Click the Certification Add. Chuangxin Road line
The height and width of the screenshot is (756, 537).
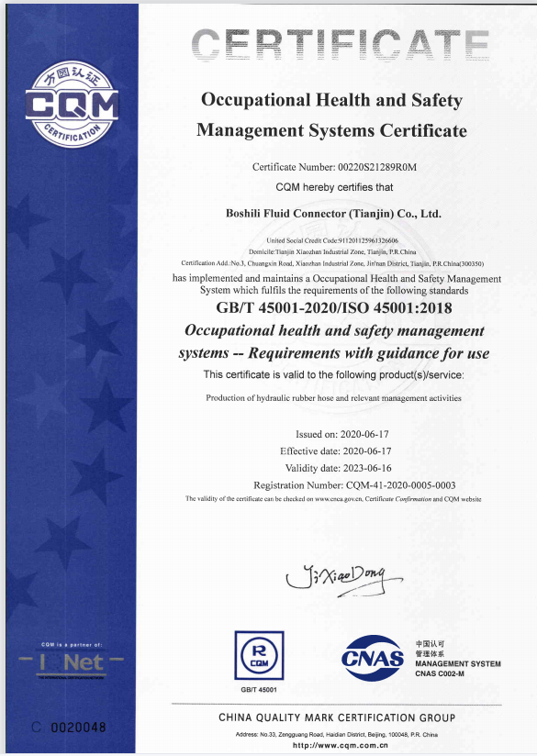point(332,263)
